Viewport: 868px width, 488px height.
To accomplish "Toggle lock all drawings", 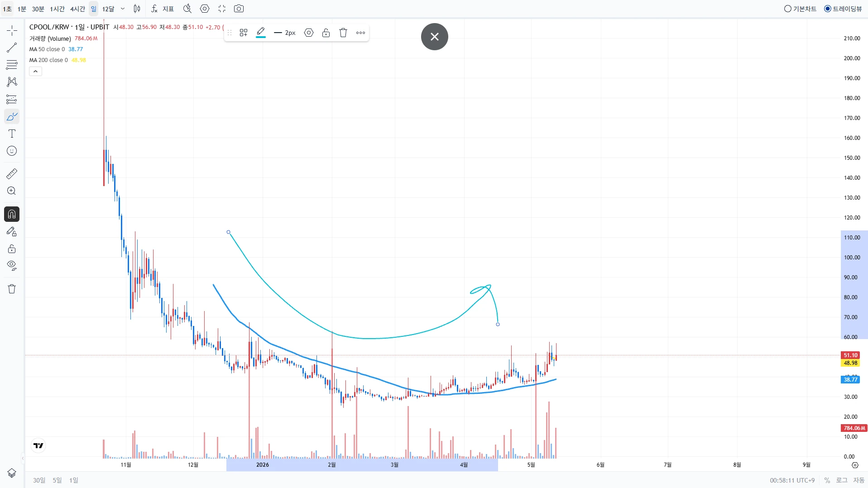I will point(12,249).
